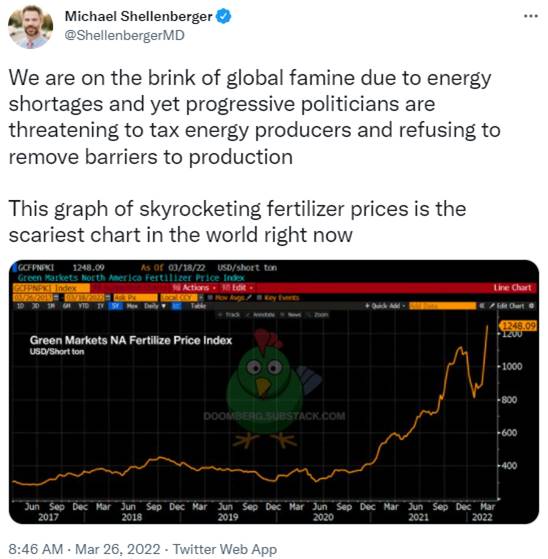Open the Daily frequency dropdown
Image resolution: width=548 pixels, height=559 pixels.
coord(155,306)
